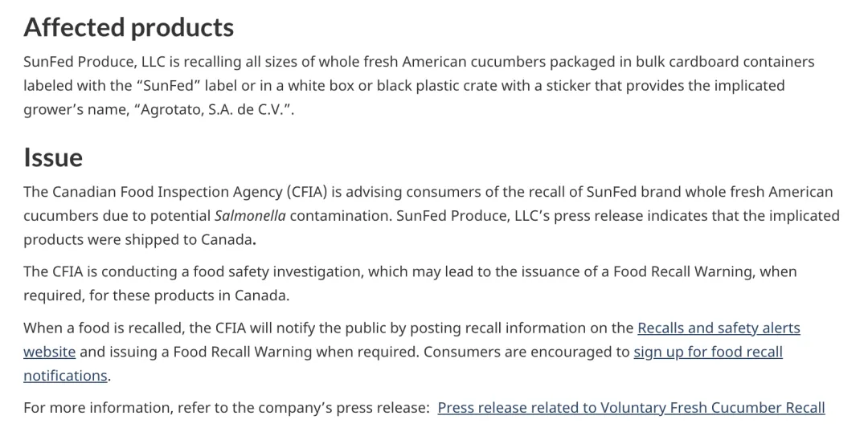Click the line "required, for these products in Canada."

coord(156,295)
